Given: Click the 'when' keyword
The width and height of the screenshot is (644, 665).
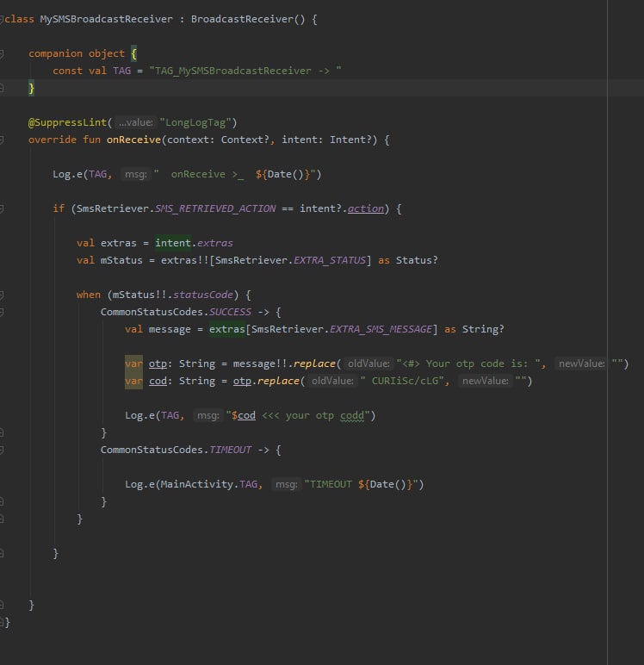Looking at the screenshot, I should (89, 295).
